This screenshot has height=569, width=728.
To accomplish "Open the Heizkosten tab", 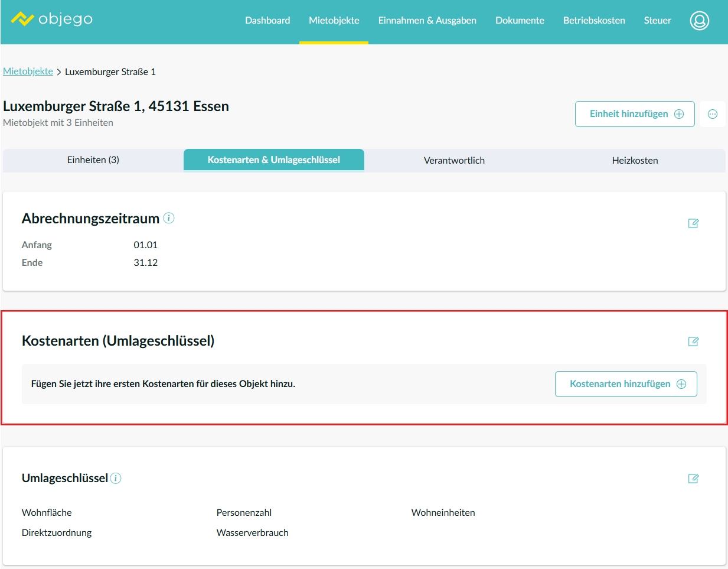I will pos(635,161).
